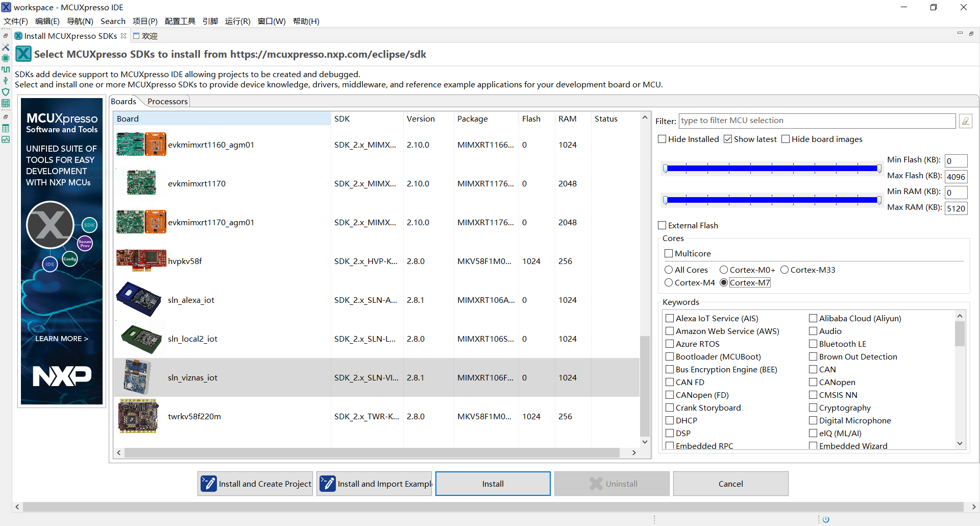Select the Cortex-M0+ radio button
Screen dimensions: 980x526
click(x=724, y=270)
